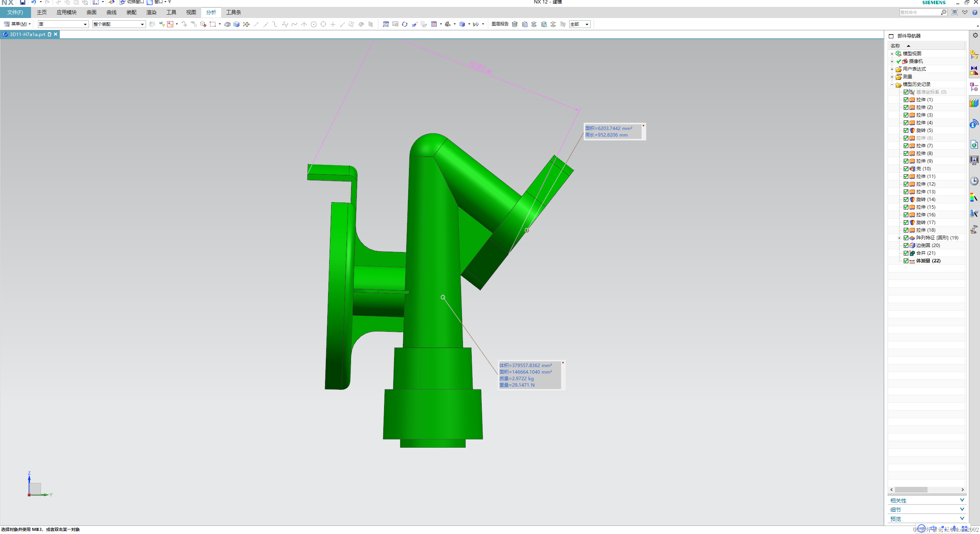Open the Reuse Library books icon
The height and width of the screenshot is (534, 980).
pyautogui.click(x=974, y=103)
